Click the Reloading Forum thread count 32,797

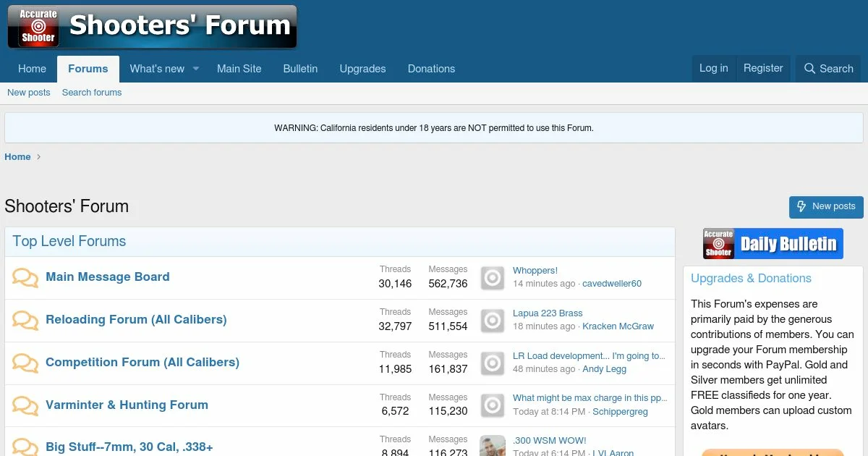coord(395,326)
